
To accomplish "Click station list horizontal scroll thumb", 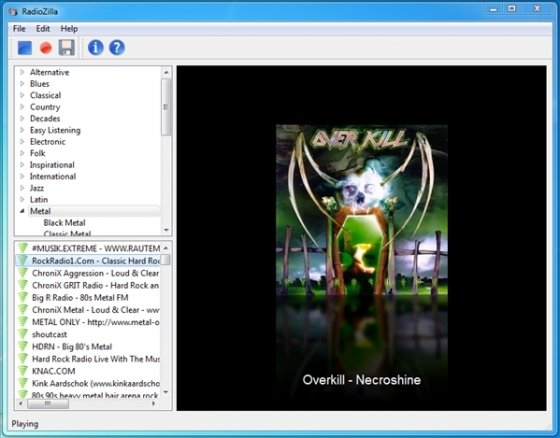I will click(x=48, y=403).
